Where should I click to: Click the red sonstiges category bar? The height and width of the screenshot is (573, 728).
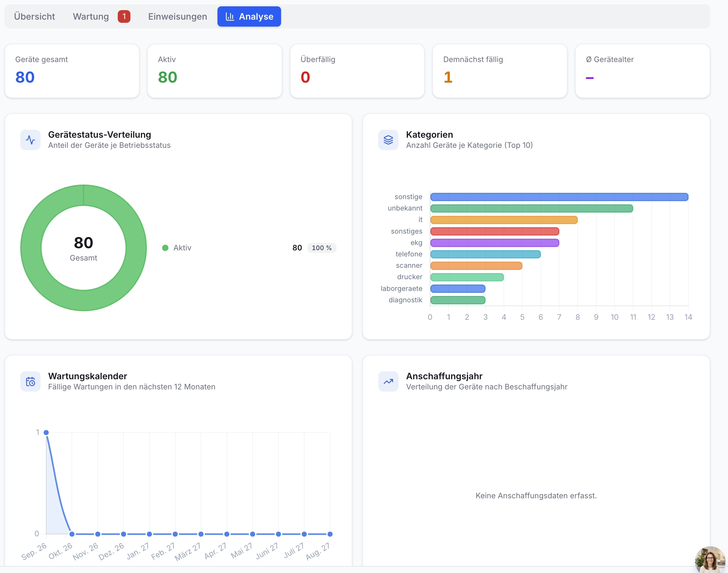click(495, 231)
